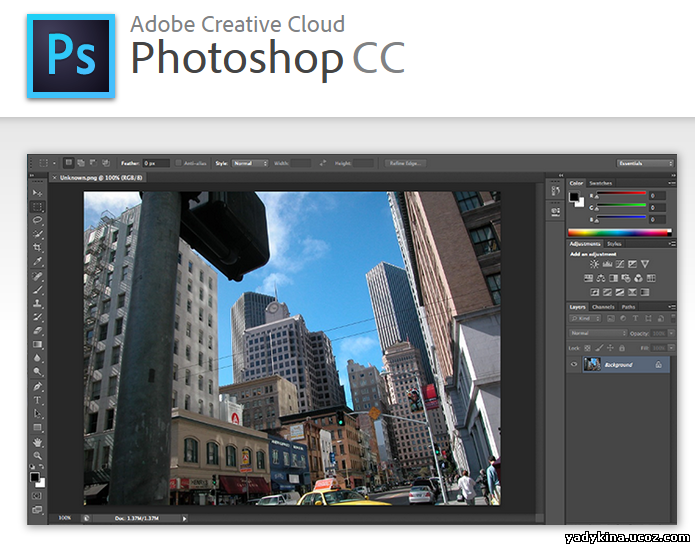The width and height of the screenshot is (695, 547).
Task: Select the Path Selection tool
Action: click(x=37, y=414)
